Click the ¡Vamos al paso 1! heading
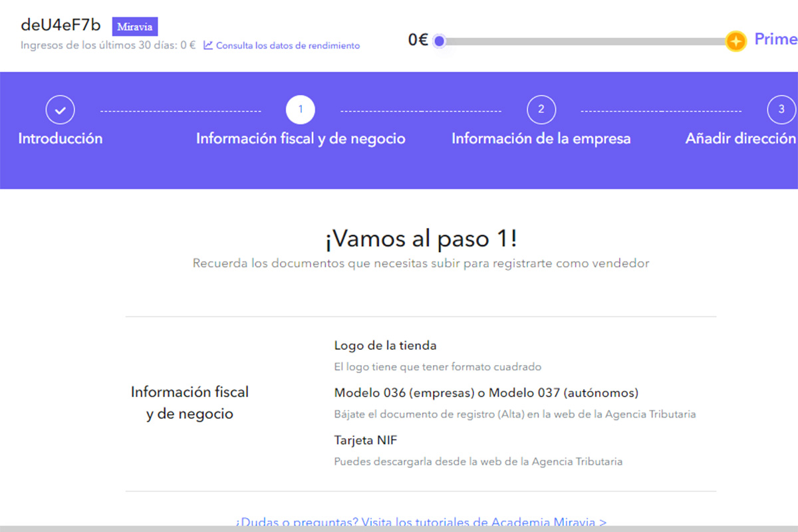 click(421, 238)
